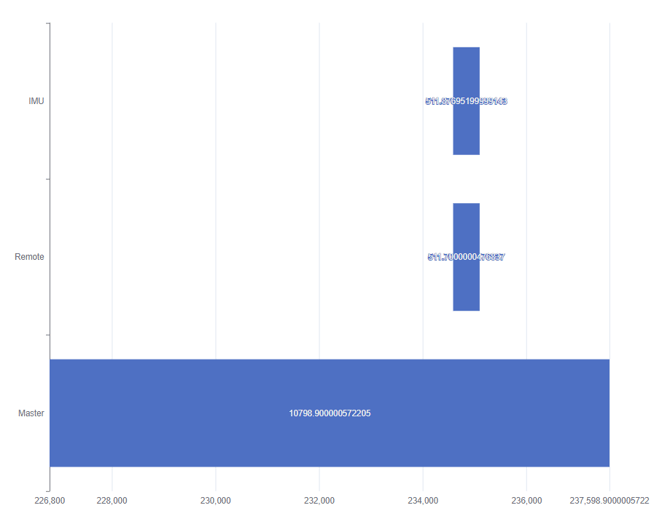The height and width of the screenshot is (516, 670).
Task: Click the 228,000 axis tick label
Action: (x=112, y=501)
